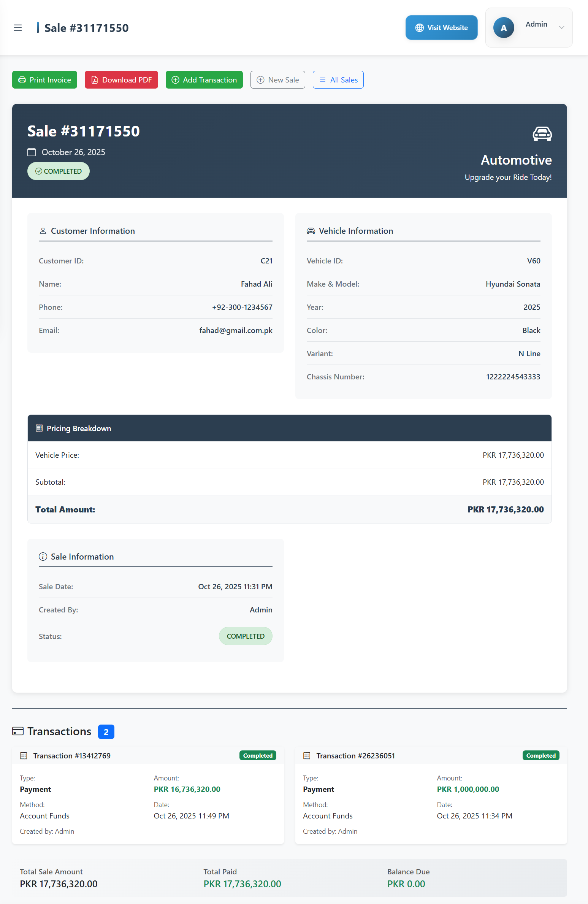The image size is (588, 904).
Task: Click the Pricing Breakdown receipt icon
Action: [39, 428]
